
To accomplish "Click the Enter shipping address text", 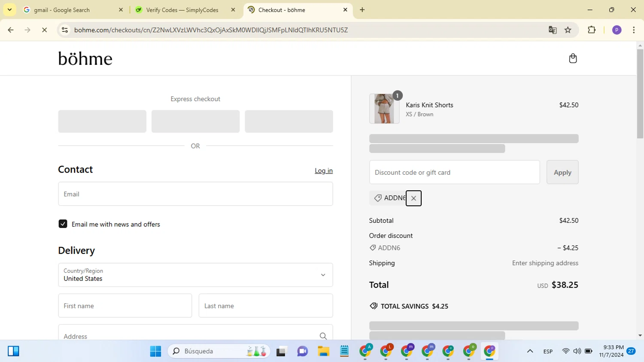I will pos(545,263).
